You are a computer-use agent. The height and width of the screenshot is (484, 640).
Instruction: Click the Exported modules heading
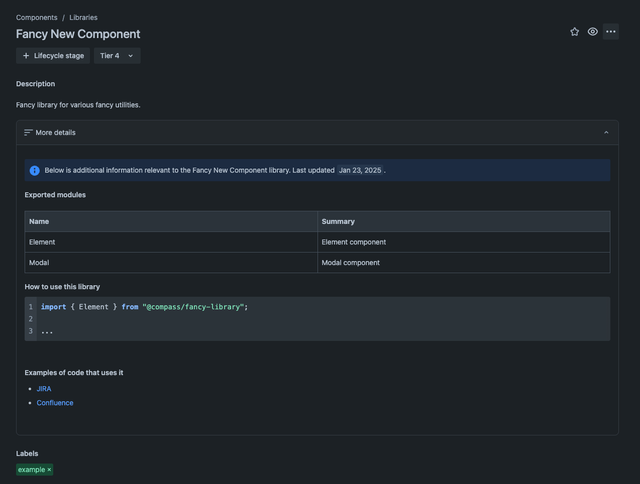pos(55,195)
